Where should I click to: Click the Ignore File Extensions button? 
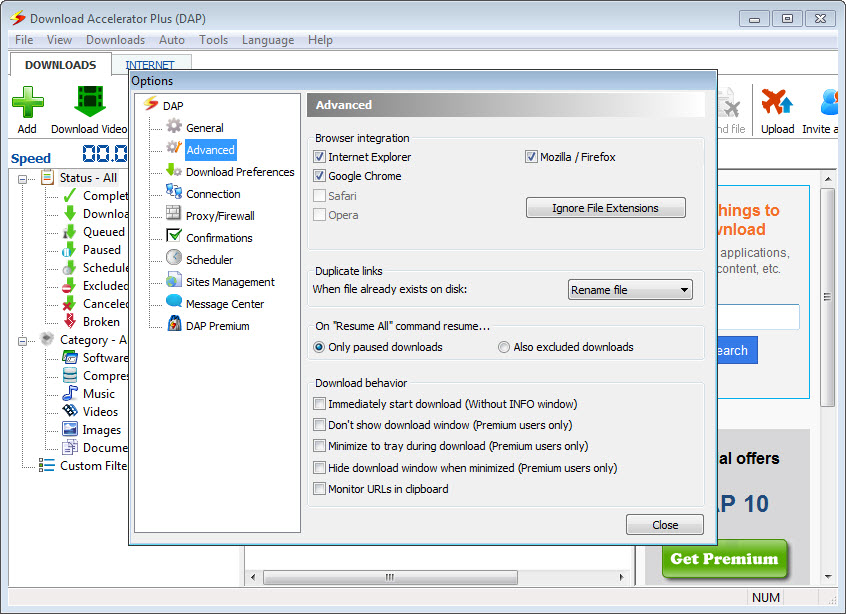coord(605,208)
